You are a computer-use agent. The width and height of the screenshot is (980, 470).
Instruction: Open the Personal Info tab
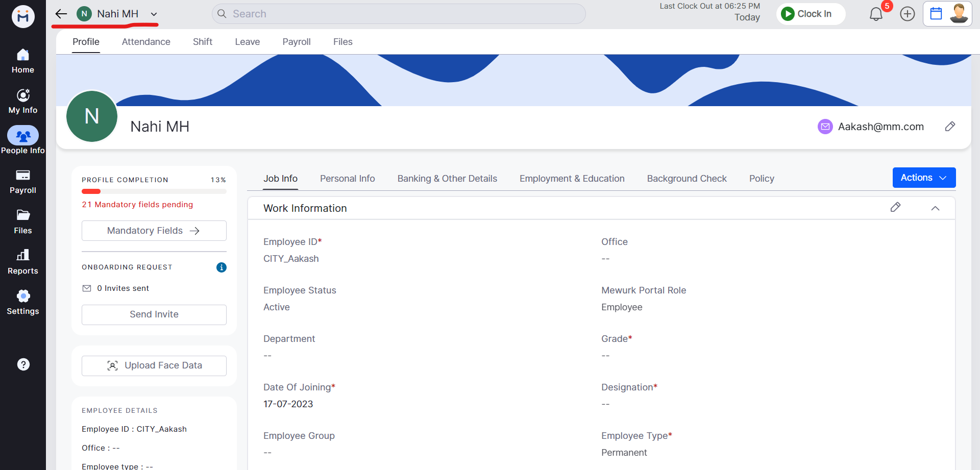click(347, 179)
